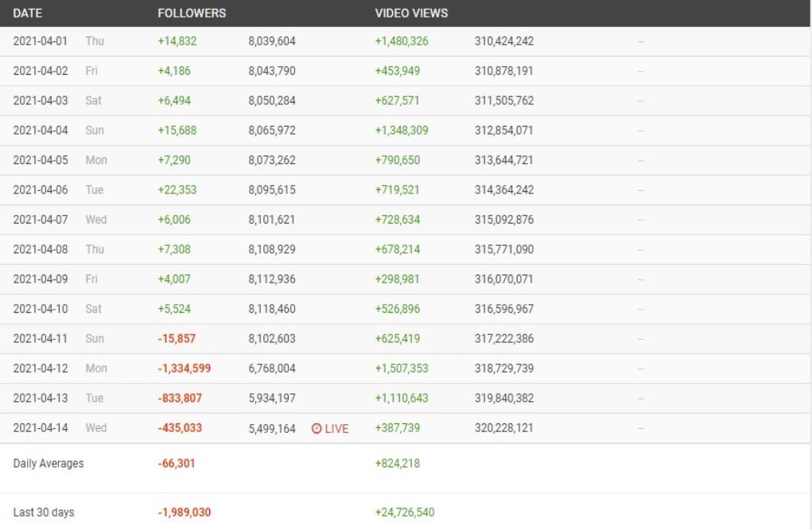Click the follower total 5,499,164

pyautogui.click(x=272, y=428)
